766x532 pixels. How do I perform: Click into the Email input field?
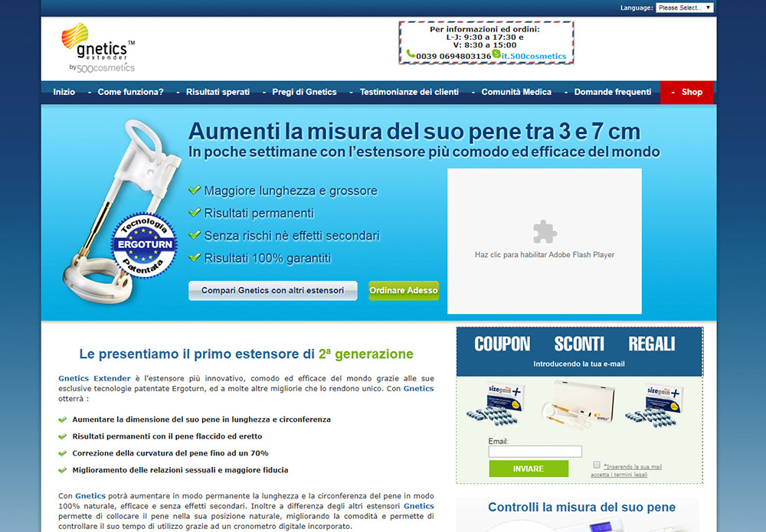click(535, 452)
